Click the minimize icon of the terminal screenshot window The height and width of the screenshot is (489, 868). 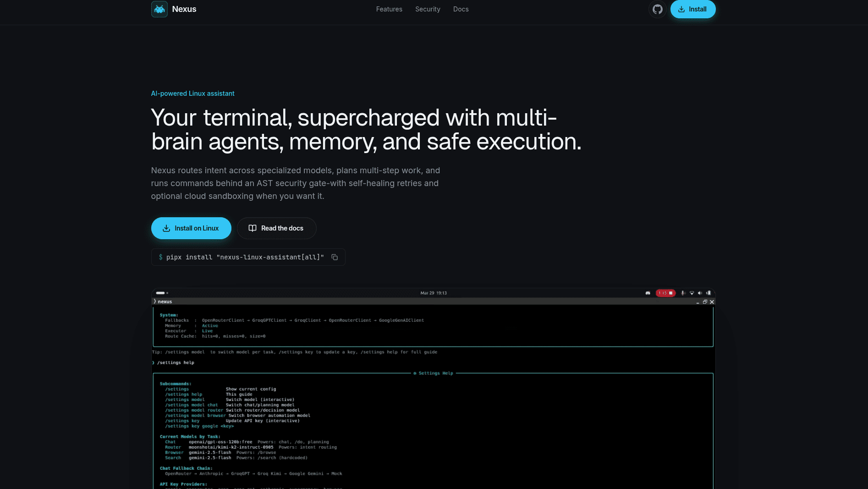click(698, 302)
